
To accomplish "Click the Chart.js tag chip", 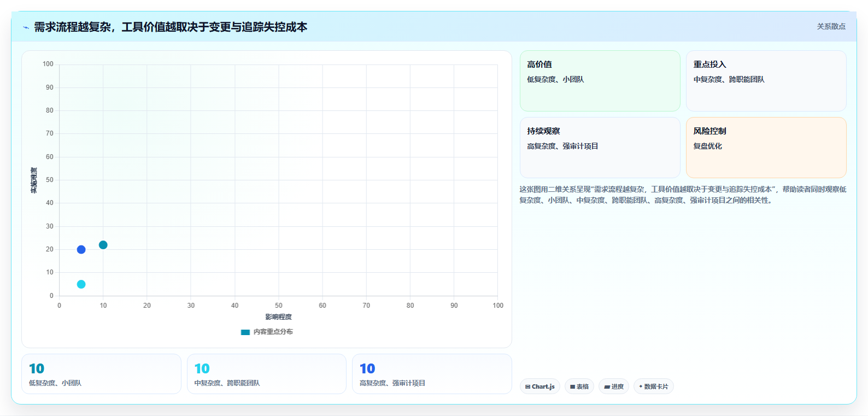I will pos(539,386).
